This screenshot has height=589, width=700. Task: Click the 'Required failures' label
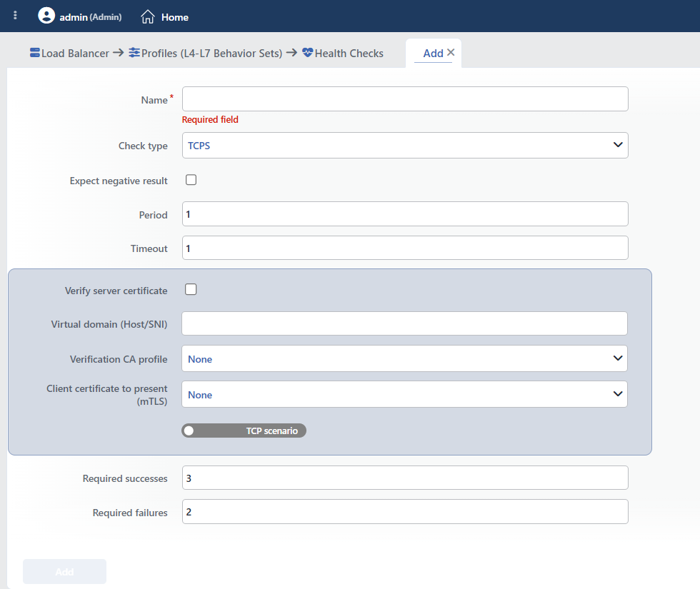[130, 513]
